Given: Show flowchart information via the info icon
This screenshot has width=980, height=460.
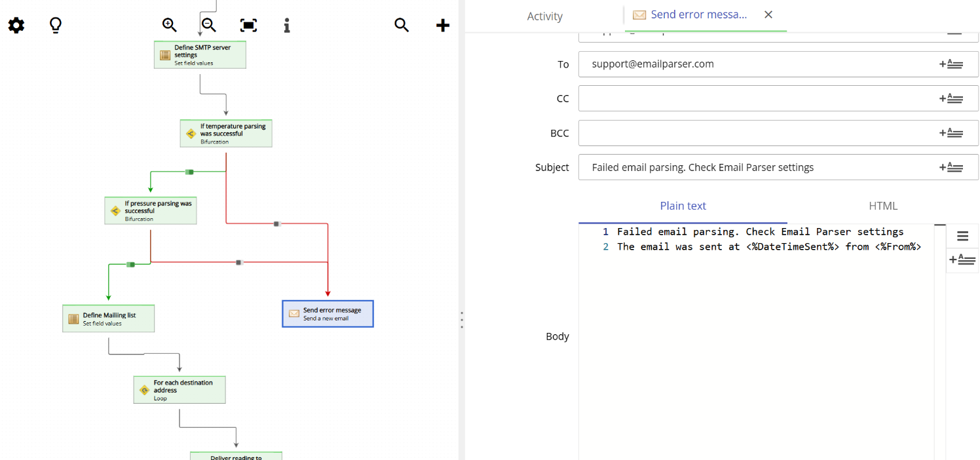Looking at the screenshot, I should [286, 25].
